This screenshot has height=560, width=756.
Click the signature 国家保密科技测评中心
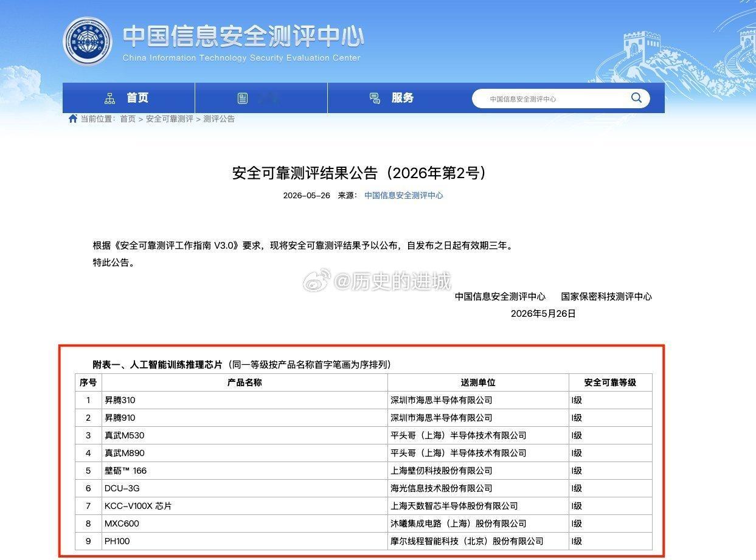click(606, 297)
